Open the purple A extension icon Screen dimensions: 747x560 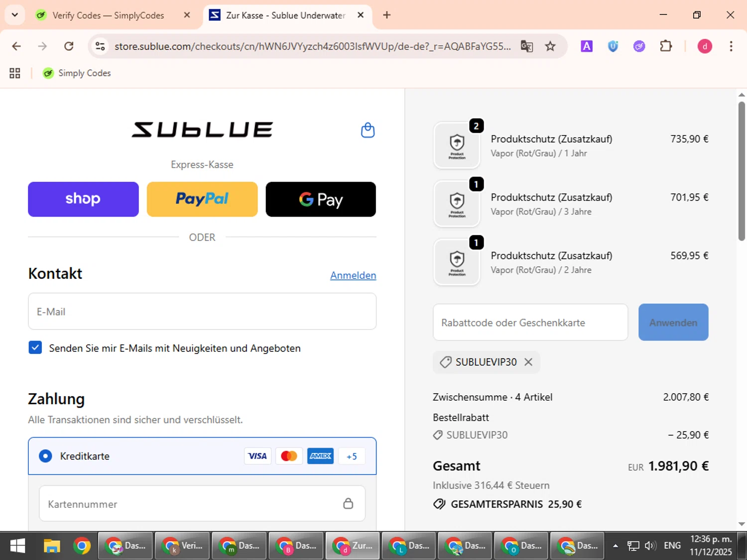(587, 46)
